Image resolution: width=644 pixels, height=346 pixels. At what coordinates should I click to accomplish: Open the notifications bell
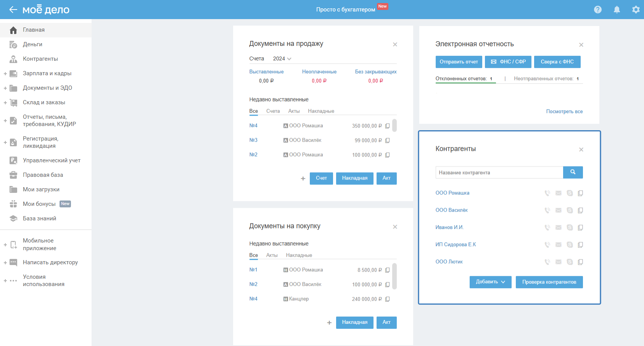(617, 10)
